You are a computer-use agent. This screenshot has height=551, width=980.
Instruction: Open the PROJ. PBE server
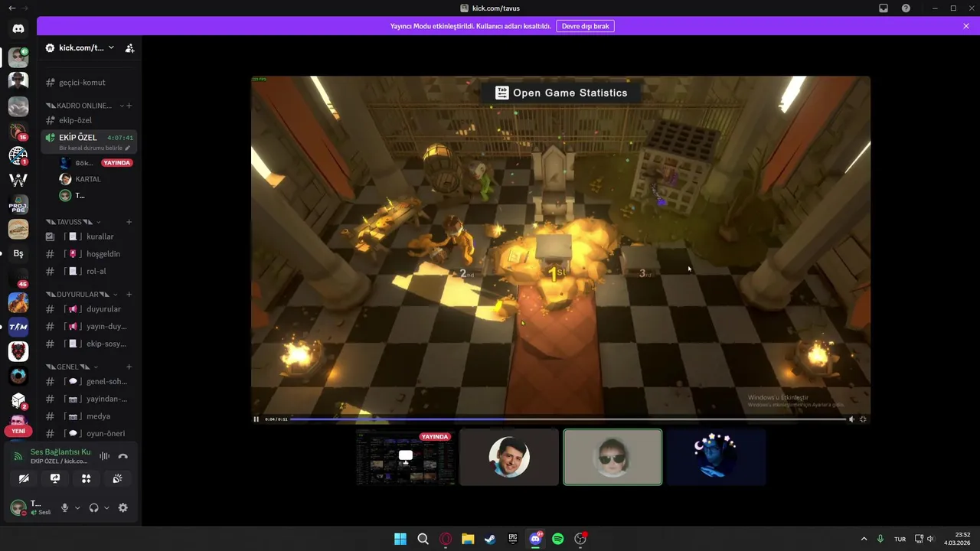click(18, 204)
